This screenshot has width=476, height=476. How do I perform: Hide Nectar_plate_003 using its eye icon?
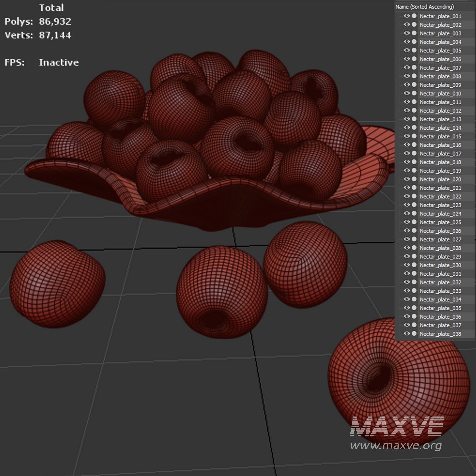click(407, 33)
